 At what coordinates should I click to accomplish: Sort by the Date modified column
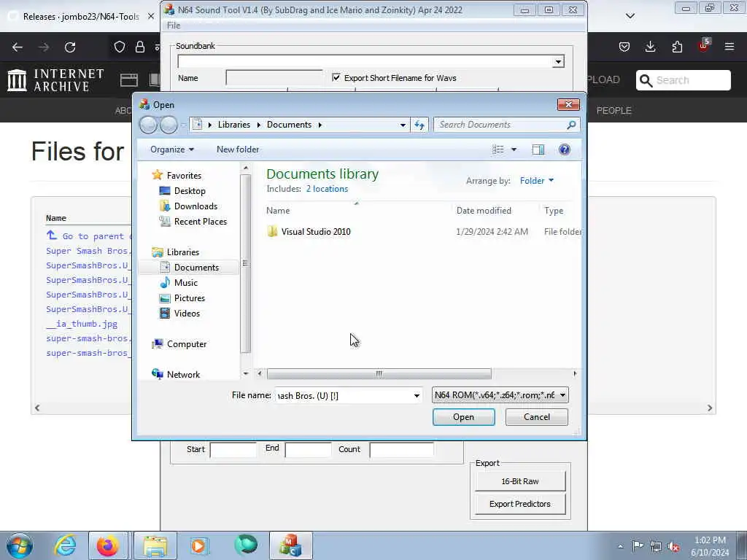[484, 211]
